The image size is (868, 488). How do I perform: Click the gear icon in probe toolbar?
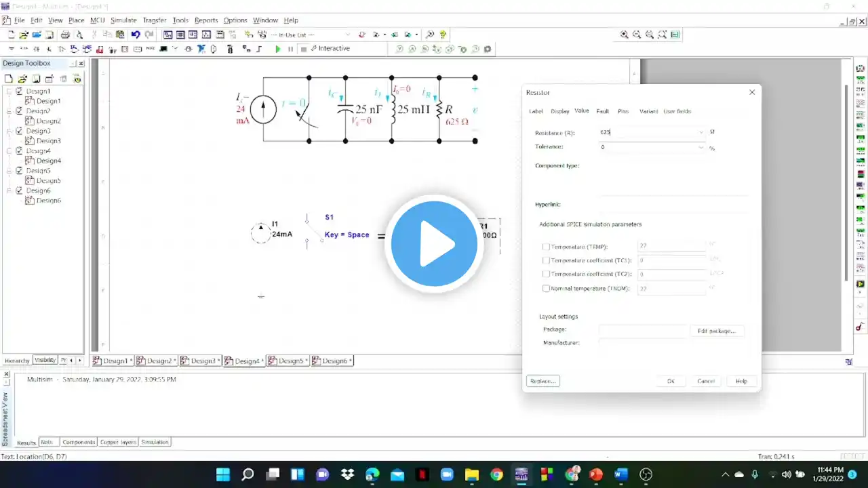tap(488, 49)
